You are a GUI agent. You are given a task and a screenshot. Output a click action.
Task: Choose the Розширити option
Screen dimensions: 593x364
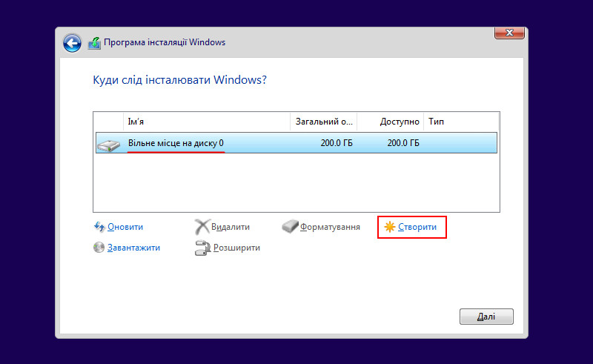point(236,248)
